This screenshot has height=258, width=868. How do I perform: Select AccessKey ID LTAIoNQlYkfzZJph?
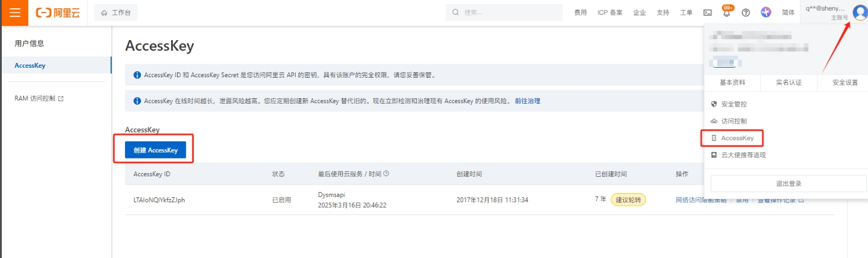click(159, 200)
